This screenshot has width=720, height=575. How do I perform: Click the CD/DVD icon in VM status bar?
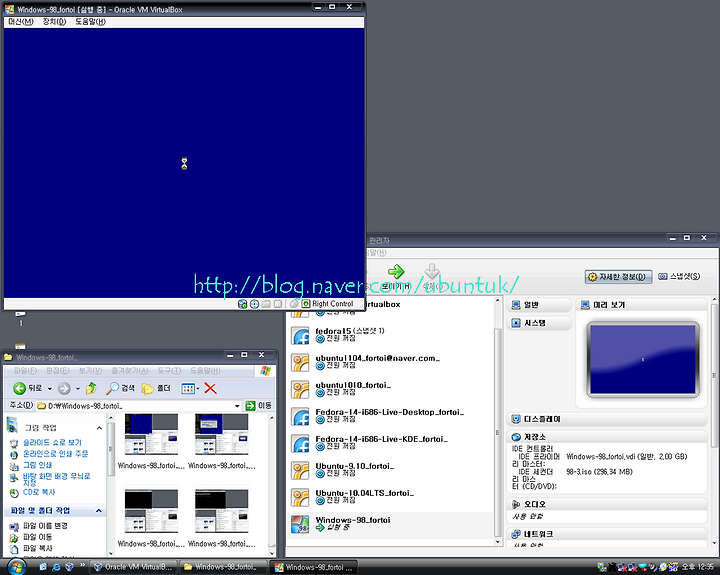pos(254,304)
